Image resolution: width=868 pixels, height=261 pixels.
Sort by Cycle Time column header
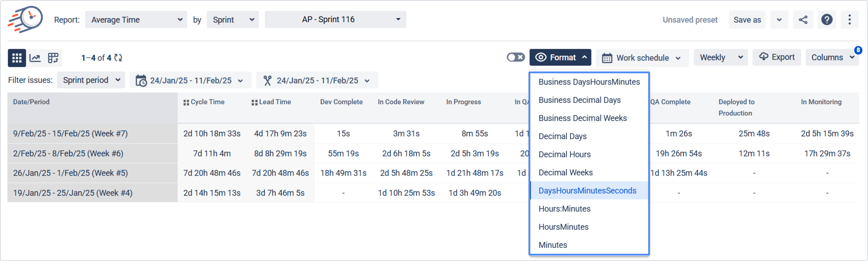207,102
